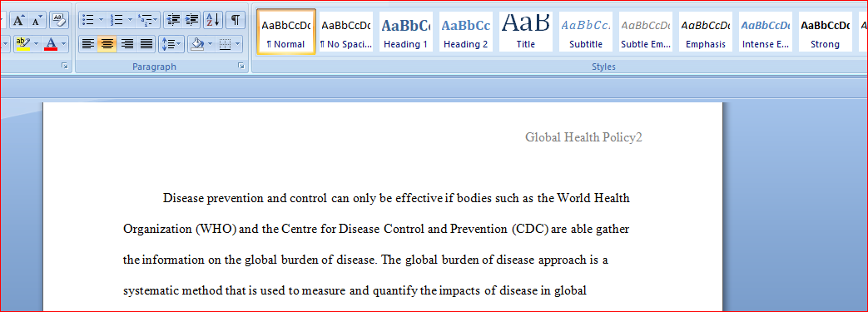Increase paragraph indent

click(192, 20)
